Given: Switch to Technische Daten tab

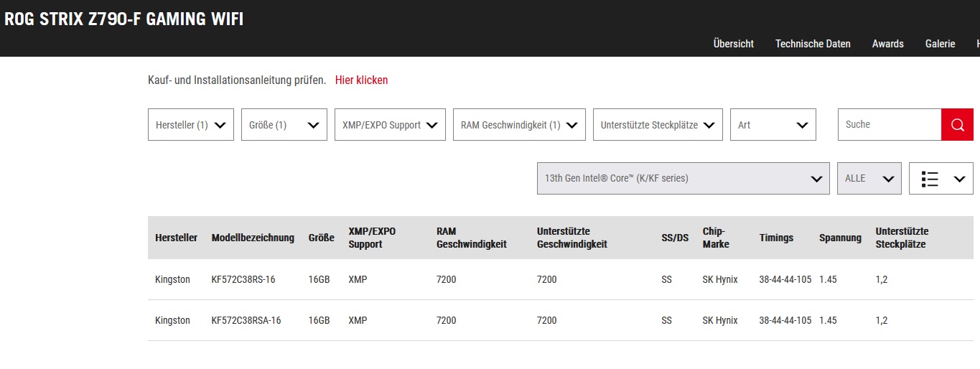Looking at the screenshot, I should pos(813,44).
